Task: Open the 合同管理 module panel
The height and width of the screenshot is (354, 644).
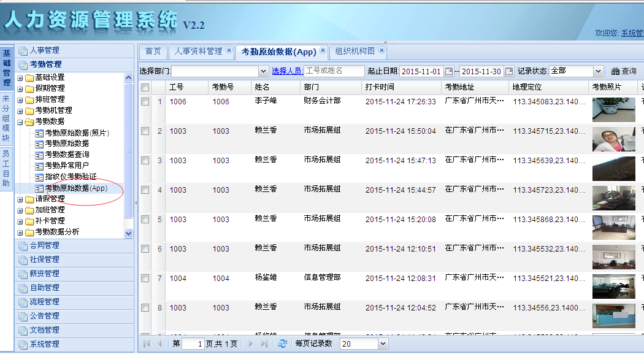Action: point(74,245)
